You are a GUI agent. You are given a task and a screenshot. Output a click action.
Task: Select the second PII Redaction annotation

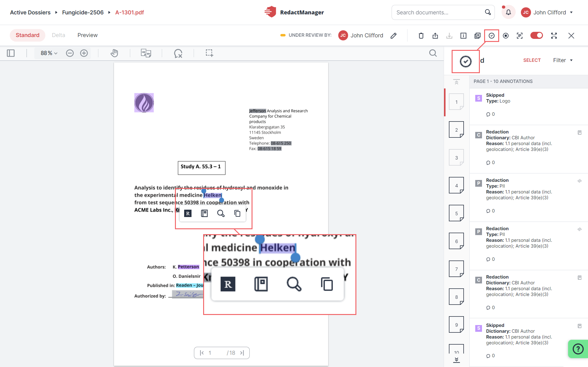(529, 246)
